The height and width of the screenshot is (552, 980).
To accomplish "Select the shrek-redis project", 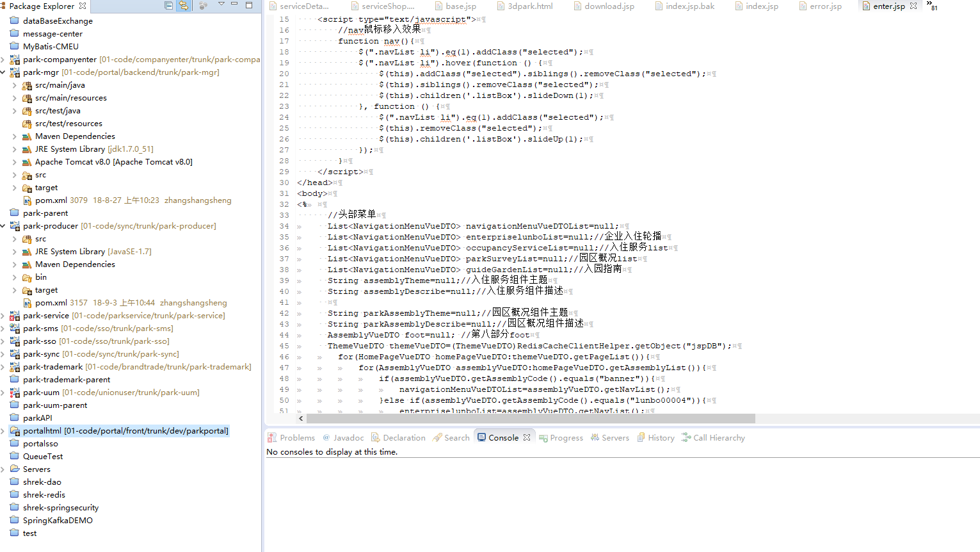I will click(44, 495).
